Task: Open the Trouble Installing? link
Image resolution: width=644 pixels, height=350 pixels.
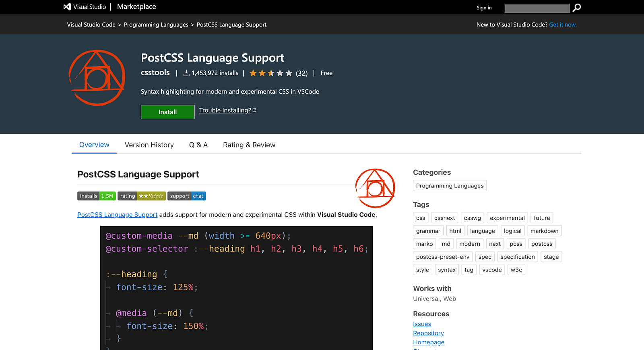Action: pos(228,110)
